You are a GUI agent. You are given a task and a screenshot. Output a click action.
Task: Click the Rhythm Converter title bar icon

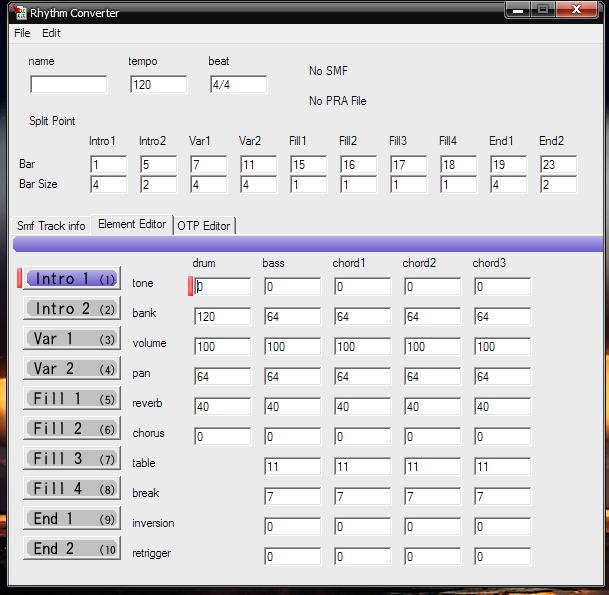click(17, 12)
